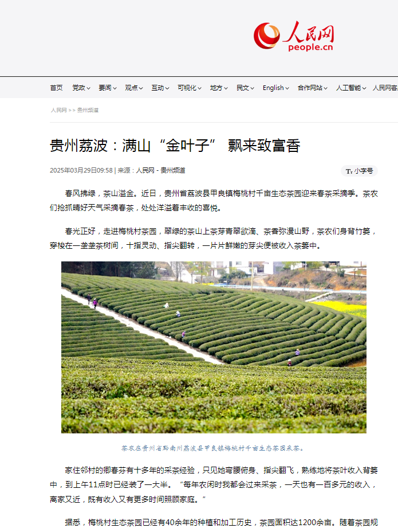Expand the 党政 dropdown menu
This screenshot has height=532, width=398.
[81, 88]
